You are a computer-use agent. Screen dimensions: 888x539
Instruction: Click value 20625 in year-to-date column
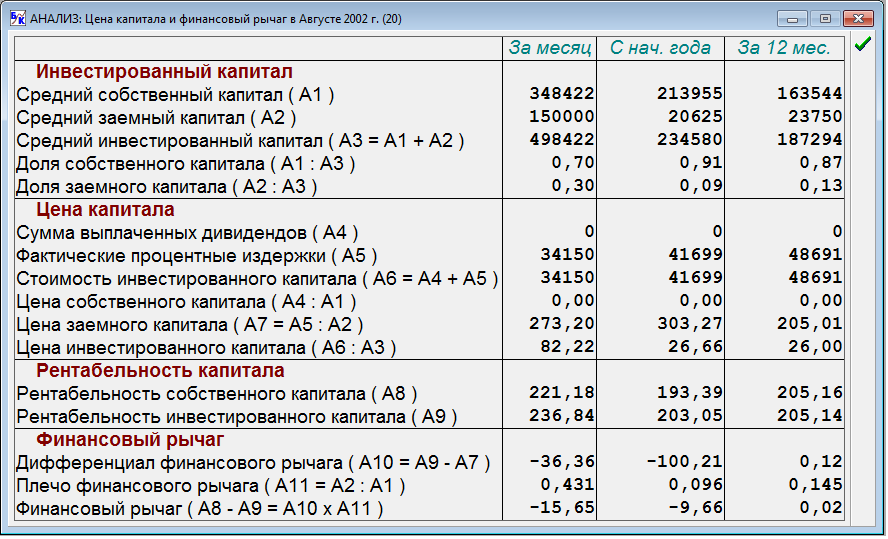tap(695, 117)
